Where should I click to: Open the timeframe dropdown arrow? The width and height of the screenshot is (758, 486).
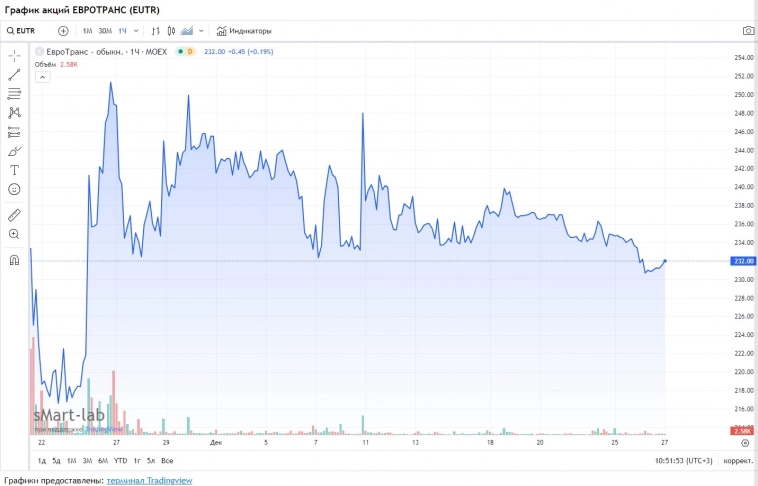[136, 31]
